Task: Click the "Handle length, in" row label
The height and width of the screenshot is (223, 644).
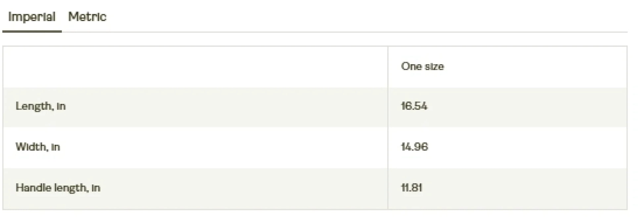Action: [58, 188]
